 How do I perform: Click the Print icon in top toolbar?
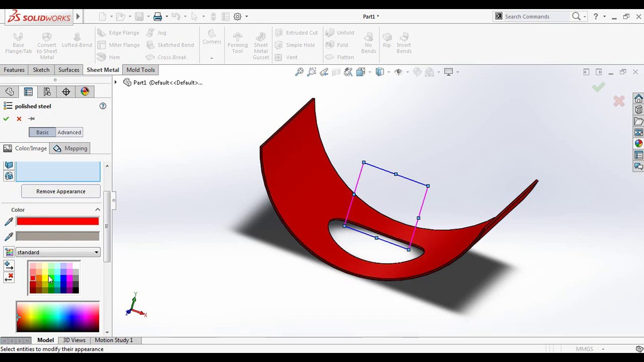157,17
